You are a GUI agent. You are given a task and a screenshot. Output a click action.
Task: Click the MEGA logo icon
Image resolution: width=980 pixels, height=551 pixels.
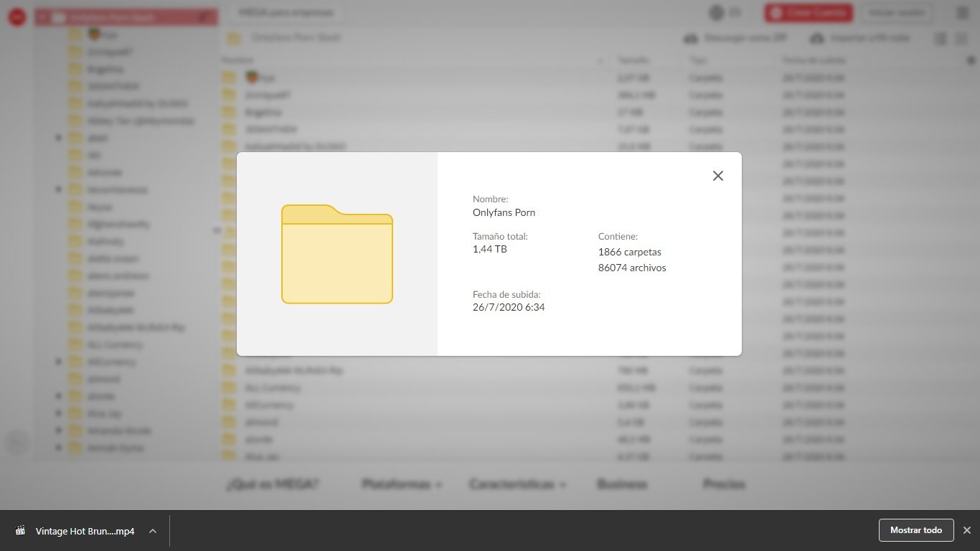(x=17, y=17)
